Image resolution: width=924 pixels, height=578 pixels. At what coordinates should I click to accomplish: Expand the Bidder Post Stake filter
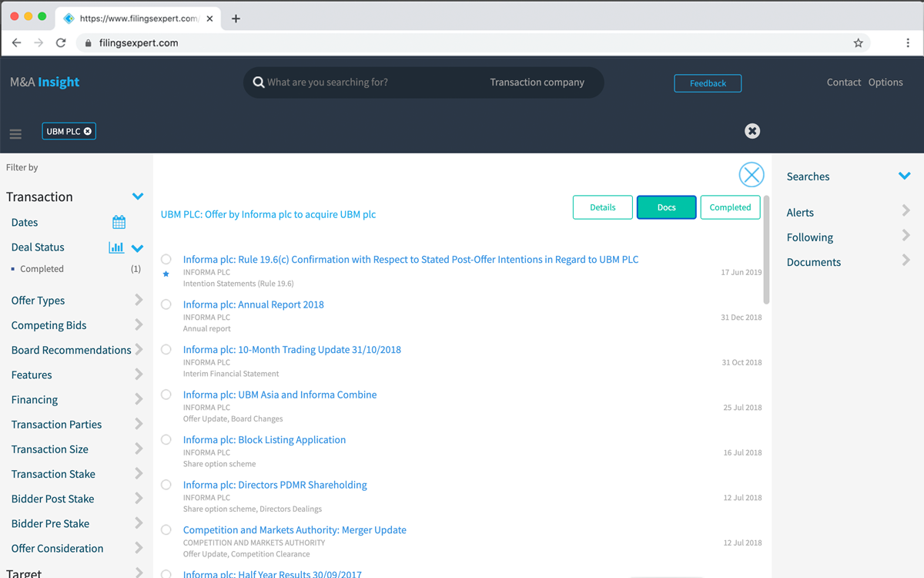coord(139,498)
